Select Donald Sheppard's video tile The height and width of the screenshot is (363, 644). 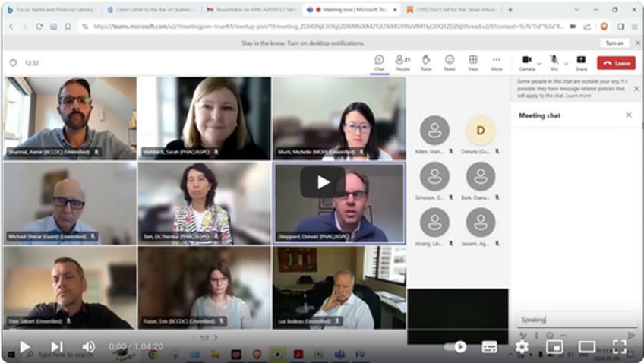coord(339,204)
